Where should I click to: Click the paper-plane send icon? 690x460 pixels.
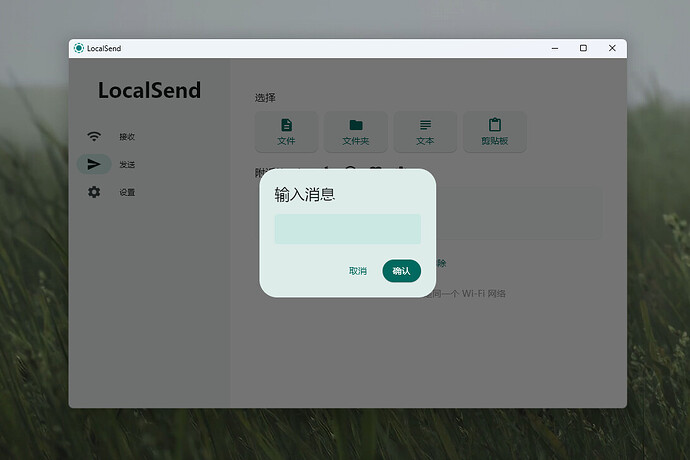(x=94, y=164)
